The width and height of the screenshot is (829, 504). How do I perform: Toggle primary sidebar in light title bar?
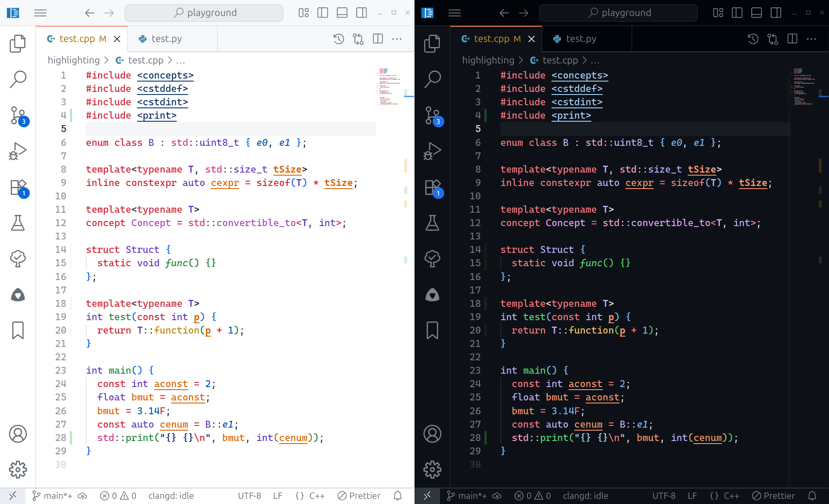pos(323,13)
